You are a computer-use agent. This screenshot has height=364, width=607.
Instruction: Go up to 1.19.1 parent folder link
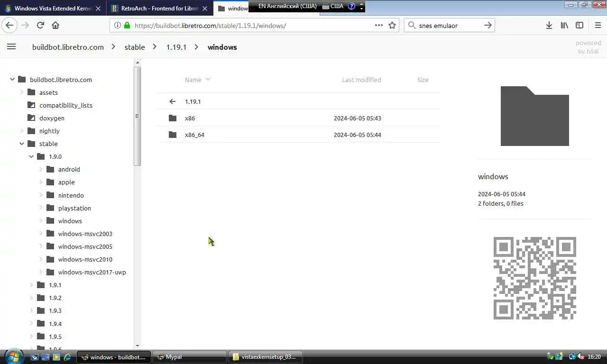193,101
